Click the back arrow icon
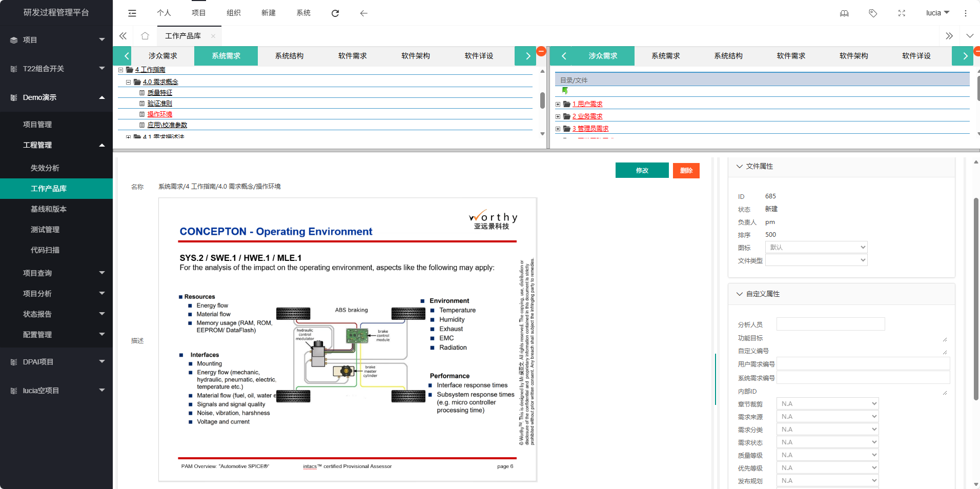980x489 pixels. [363, 13]
